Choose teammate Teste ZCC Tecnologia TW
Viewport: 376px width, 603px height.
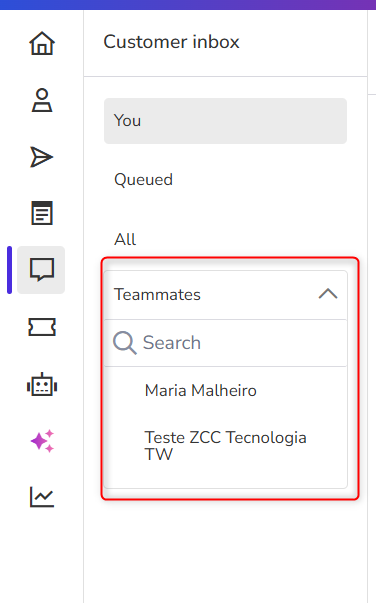225,446
